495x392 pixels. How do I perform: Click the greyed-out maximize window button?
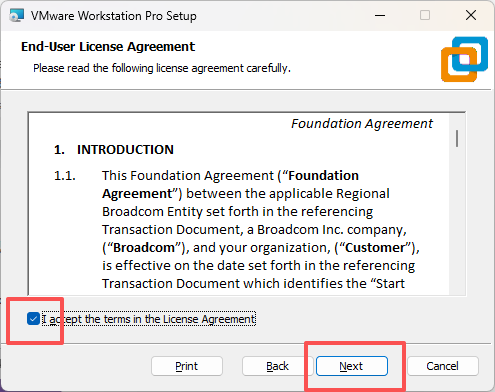tap(425, 15)
